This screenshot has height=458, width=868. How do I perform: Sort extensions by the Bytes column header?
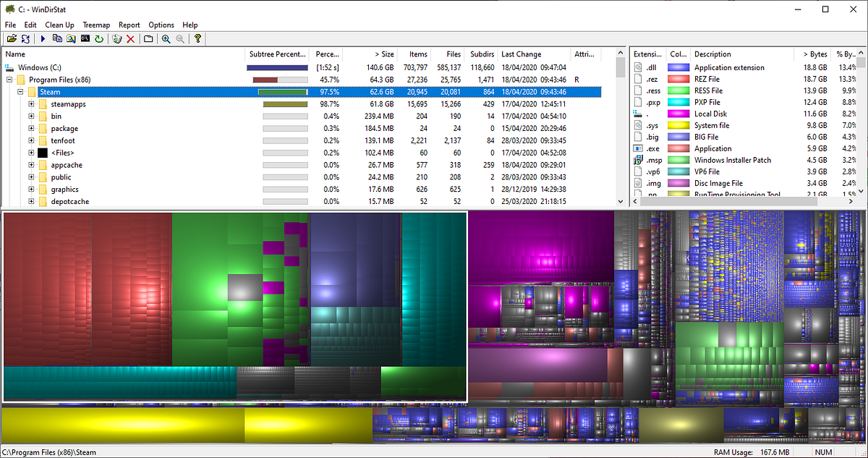click(x=817, y=54)
